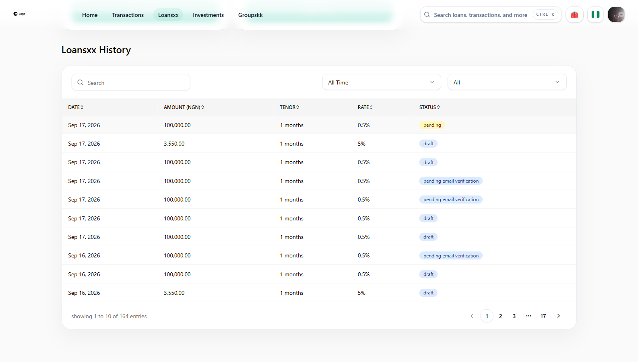644x362 pixels.
Task: Open the user profile avatar
Action: tap(616, 14)
